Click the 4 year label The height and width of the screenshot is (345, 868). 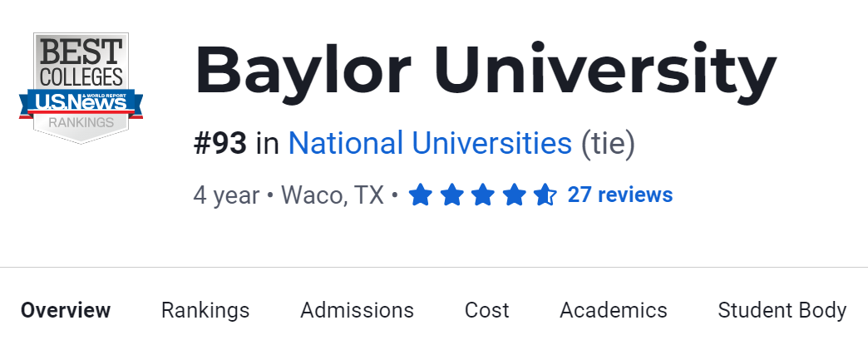(225, 195)
